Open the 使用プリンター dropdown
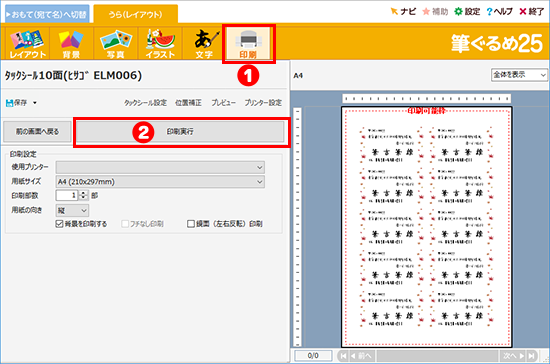The height and width of the screenshot is (364, 550). [x=160, y=167]
